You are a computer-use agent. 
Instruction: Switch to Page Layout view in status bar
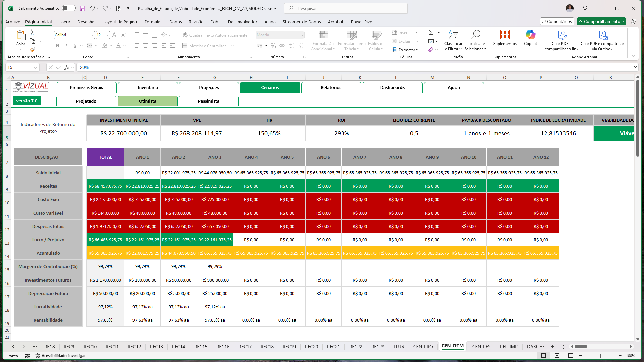557,356
